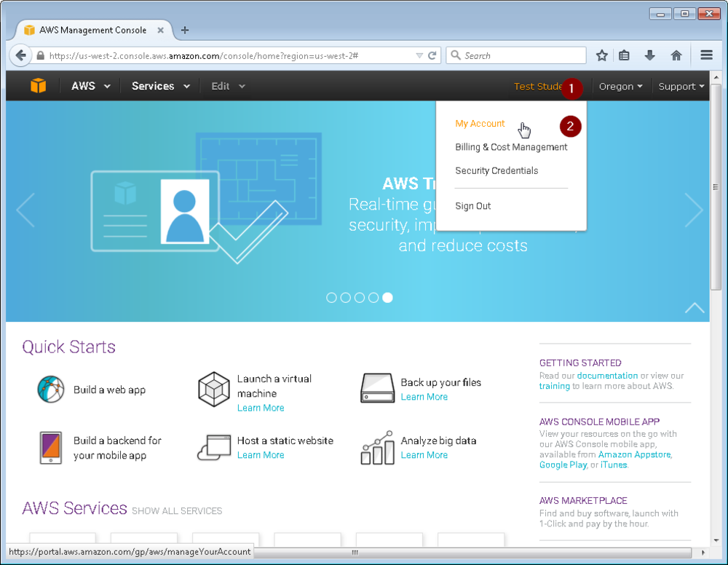Click the static website cloud icon
728x565 pixels.
pyautogui.click(x=214, y=448)
